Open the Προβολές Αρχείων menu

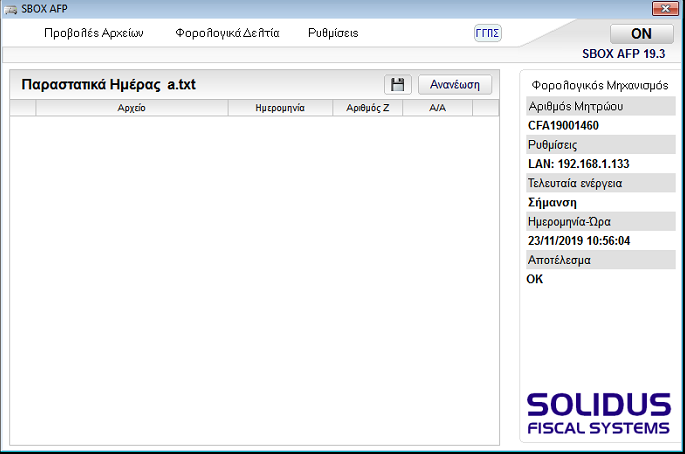[94, 33]
